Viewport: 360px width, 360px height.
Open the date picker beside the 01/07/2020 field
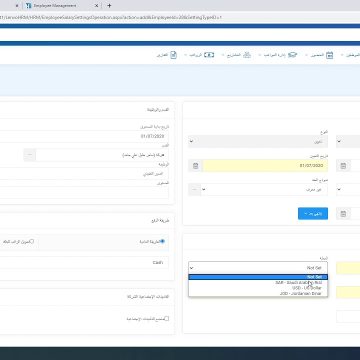click(196, 166)
